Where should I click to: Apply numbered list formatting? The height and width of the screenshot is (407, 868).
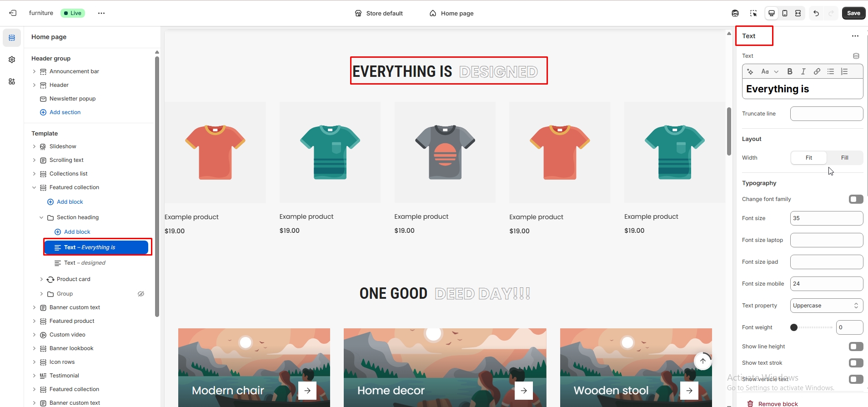point(844,71)
